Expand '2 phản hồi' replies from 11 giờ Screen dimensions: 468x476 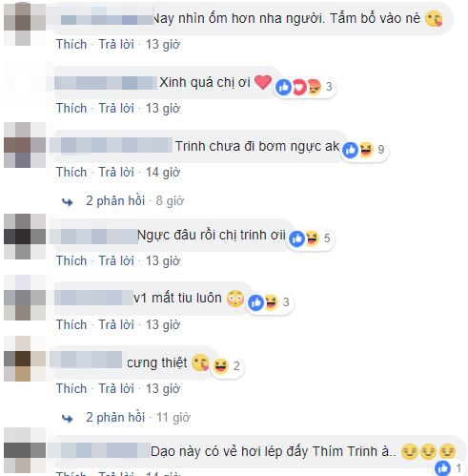click(x=115, y=417)
